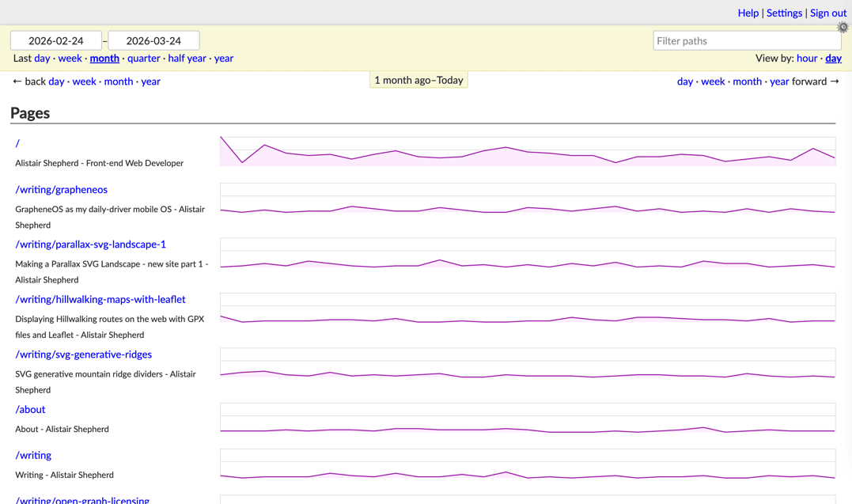The width and height of the screenshot is (852, 504).
Task: Open dashboard settings via the gear icon
Action: [843, 27]
